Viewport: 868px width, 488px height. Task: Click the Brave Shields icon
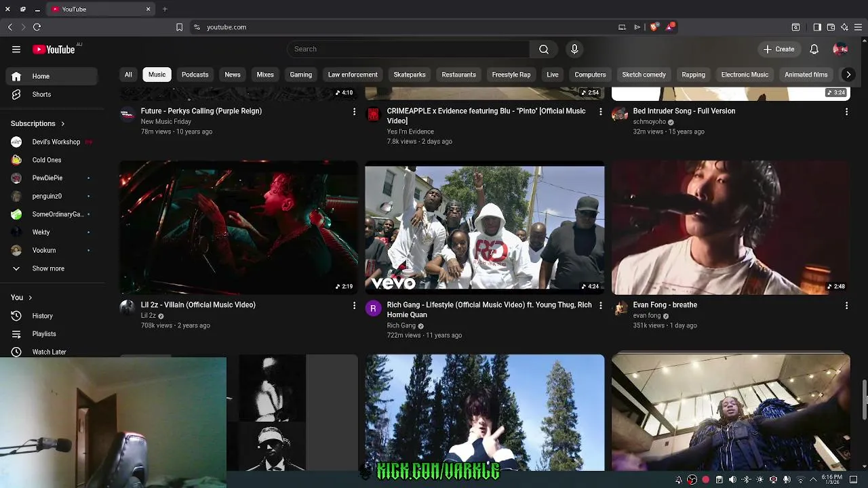pos(654,27)
